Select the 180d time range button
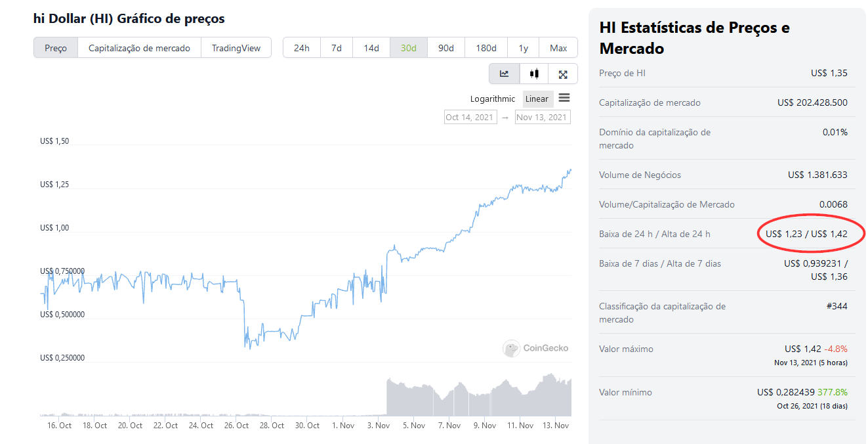The height and width of the screenshot is (444, 868). (486, 48)
